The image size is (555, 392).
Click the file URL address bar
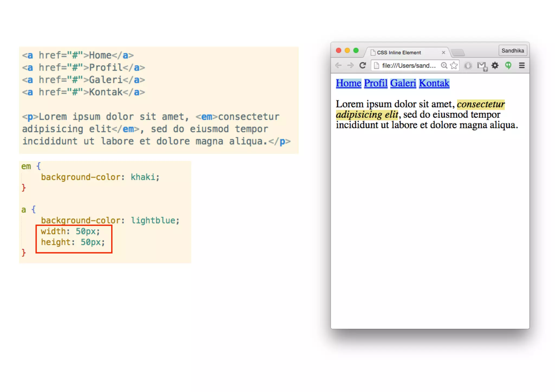[409, 66]
